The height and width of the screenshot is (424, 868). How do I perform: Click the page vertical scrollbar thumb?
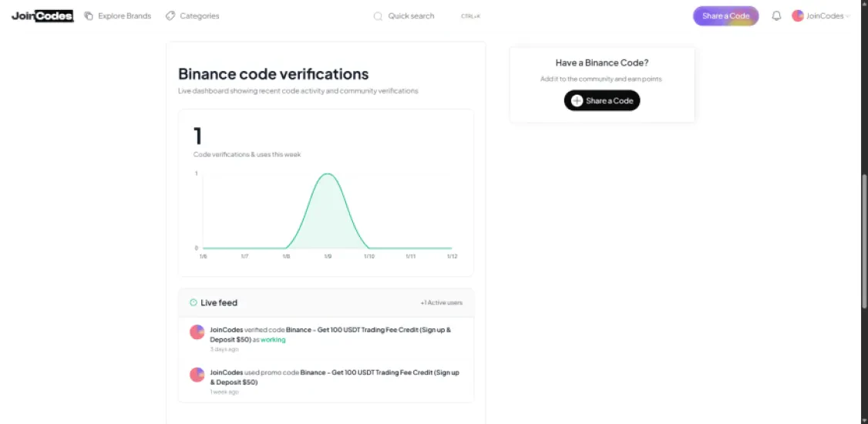(865, 241)
